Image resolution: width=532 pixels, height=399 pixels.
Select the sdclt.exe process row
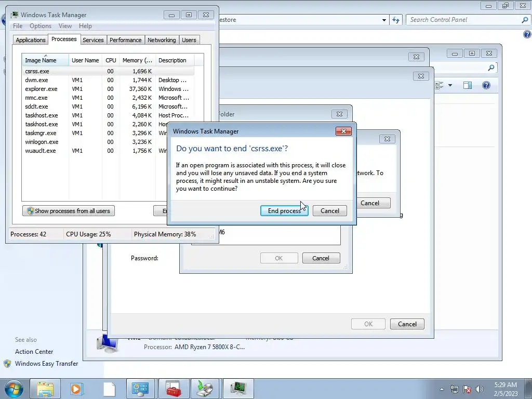tap(108, 107)
